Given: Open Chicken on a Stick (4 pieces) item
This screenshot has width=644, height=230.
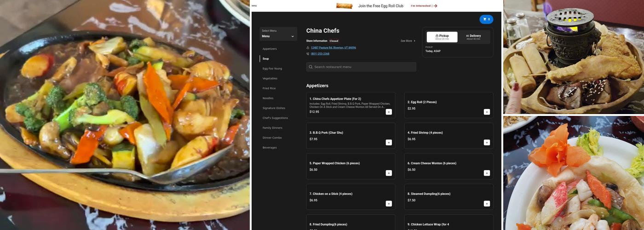Looking at the screenshot, I should [x=351, y=197].
